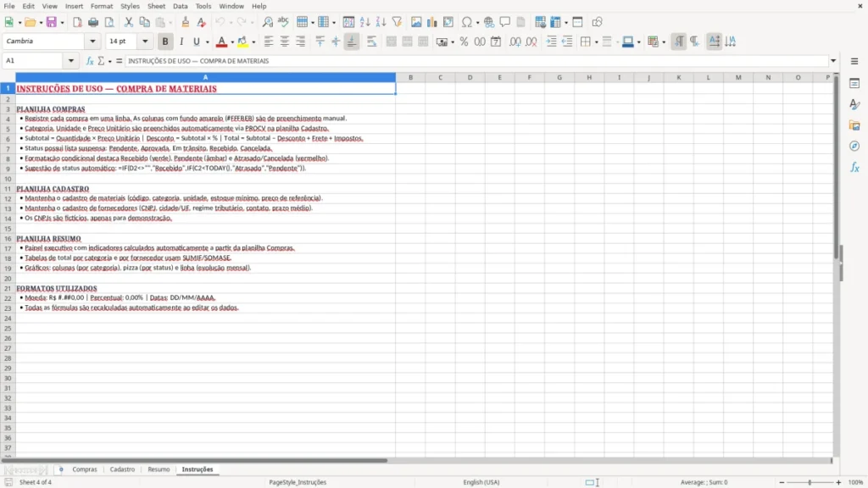Apply font color red swatch
The height and width of the screenshot is (488, 868).
pyautogui.click(x=221, y=42)
